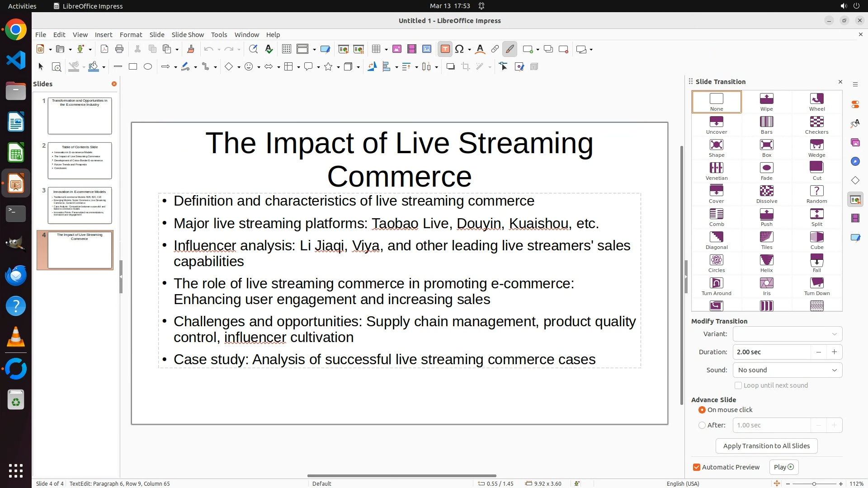Enable Automatic Preview checkbox
868x488 pixels.
point(697,467)
